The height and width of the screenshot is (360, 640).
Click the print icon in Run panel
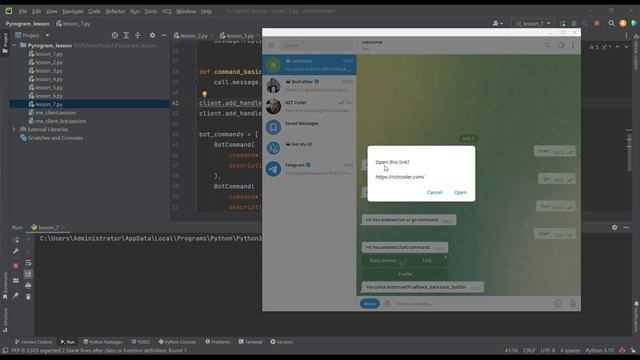[x=28, y=285]
